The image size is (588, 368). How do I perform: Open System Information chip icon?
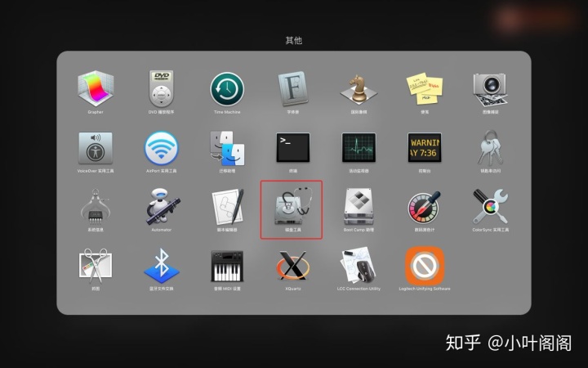click(x=96, y=207)
